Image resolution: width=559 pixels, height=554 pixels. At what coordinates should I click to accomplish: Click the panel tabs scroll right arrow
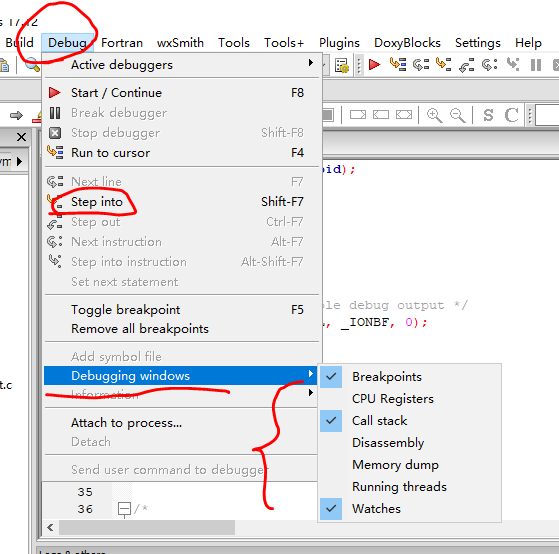[x=20, y=161]
